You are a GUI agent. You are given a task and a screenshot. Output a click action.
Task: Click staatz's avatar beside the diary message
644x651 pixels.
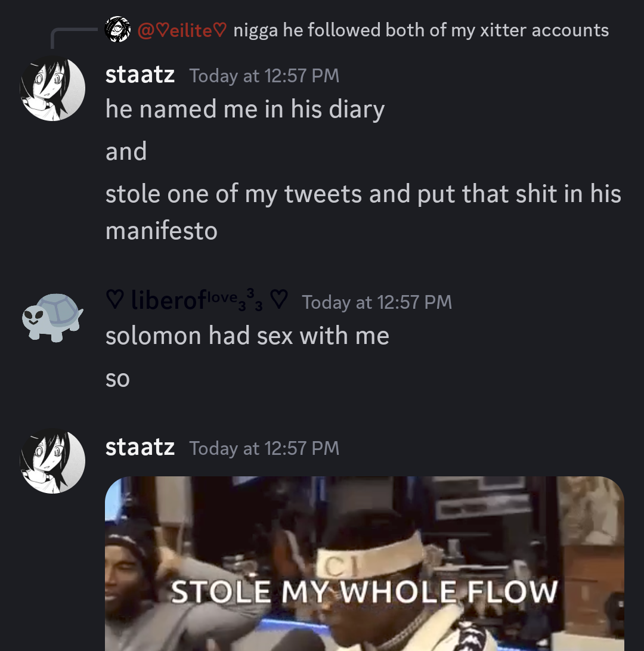[53, 89]
